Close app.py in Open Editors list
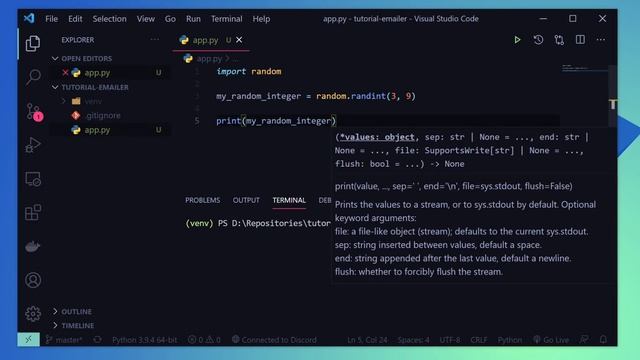The image size is (640, 360). [65, 73]
